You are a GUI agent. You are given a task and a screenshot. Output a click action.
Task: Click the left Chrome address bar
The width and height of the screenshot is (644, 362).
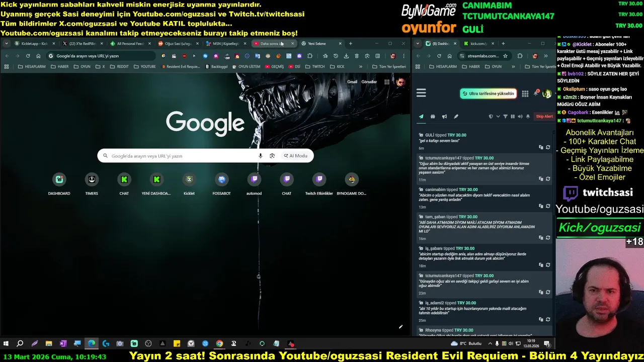point(101,56)
